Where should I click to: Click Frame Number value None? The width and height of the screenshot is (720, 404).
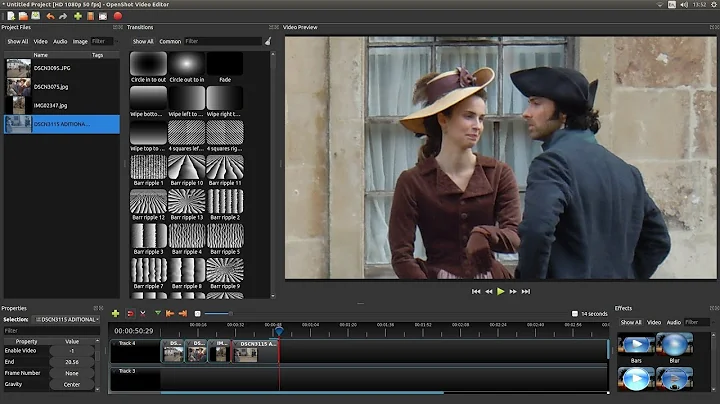point(72,373)
